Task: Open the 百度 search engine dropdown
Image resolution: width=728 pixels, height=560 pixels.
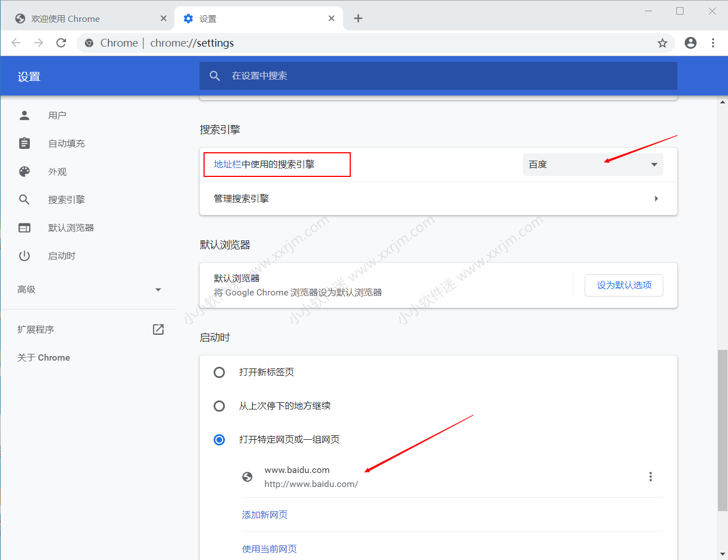Action: click(593, 165)
